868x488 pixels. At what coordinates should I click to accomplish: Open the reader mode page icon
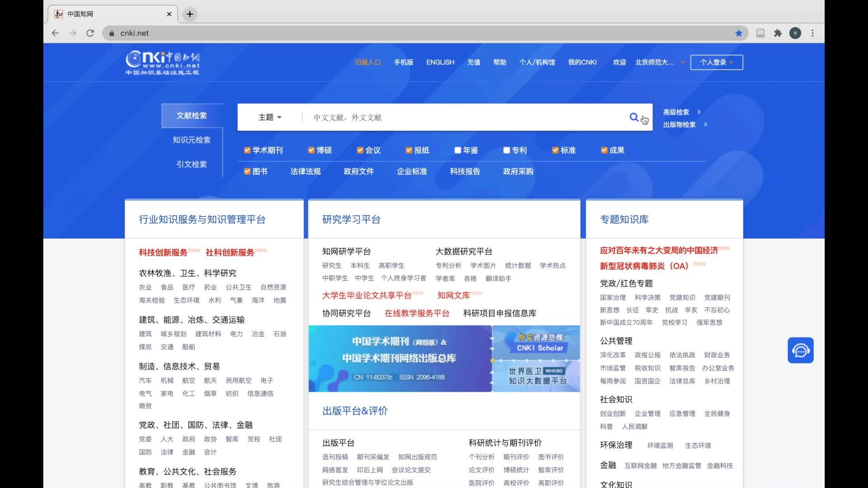[760, 33]
